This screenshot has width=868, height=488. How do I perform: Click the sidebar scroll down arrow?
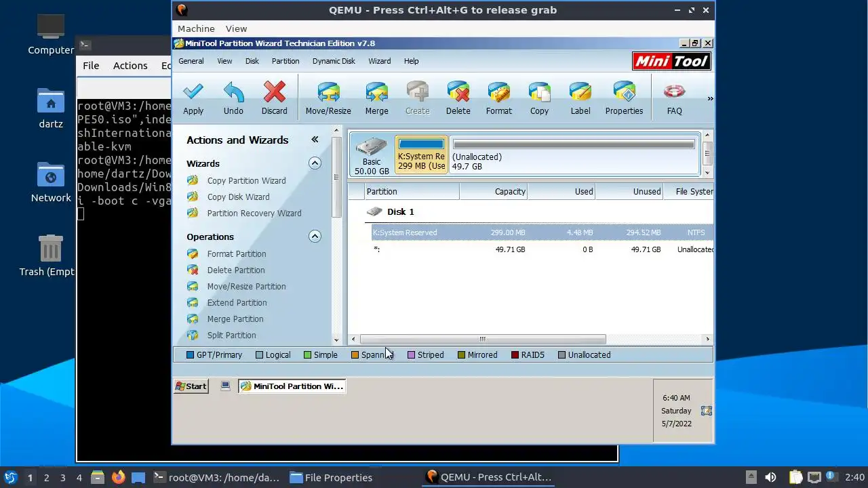337,340
